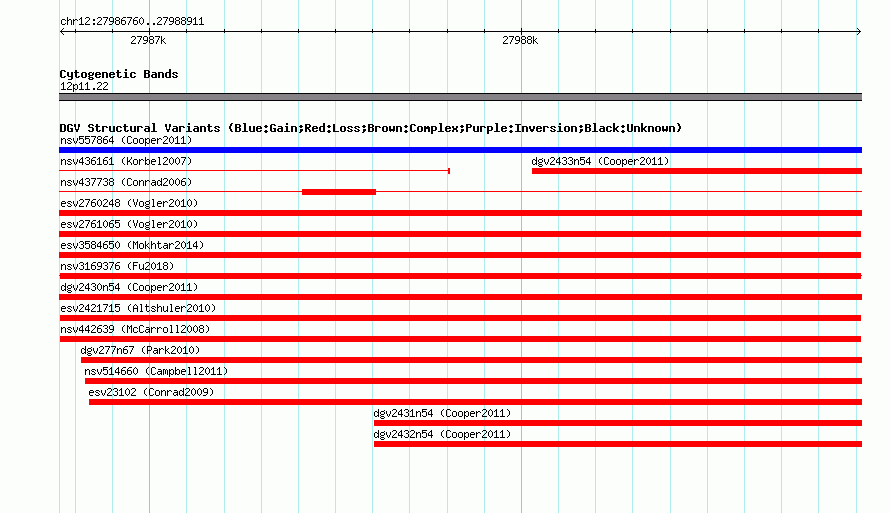This screenshot has height=513, width=890.
Task: Click the dgv2432n54 (Cooper2011) label
Action: pyautogui.click(x=442, y=434)
